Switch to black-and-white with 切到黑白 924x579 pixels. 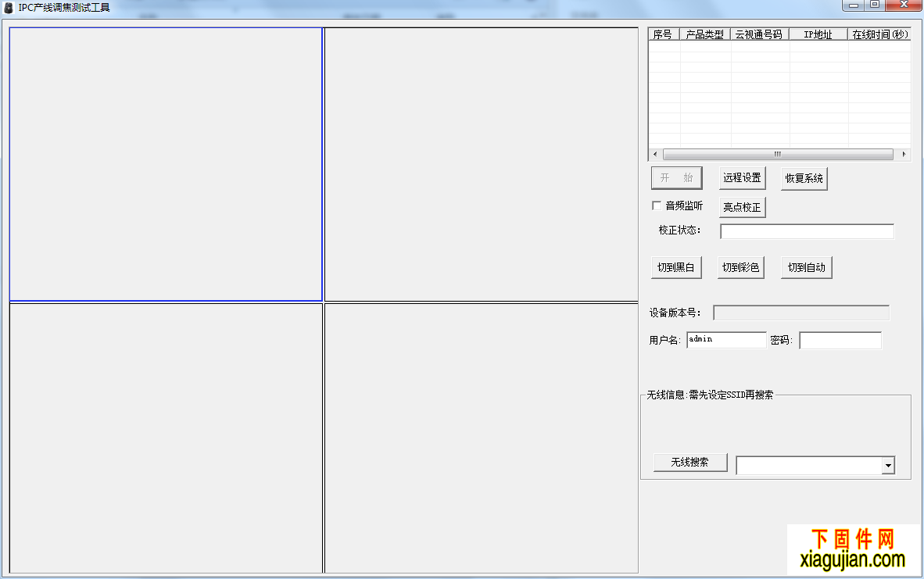(x=676, y=267)
